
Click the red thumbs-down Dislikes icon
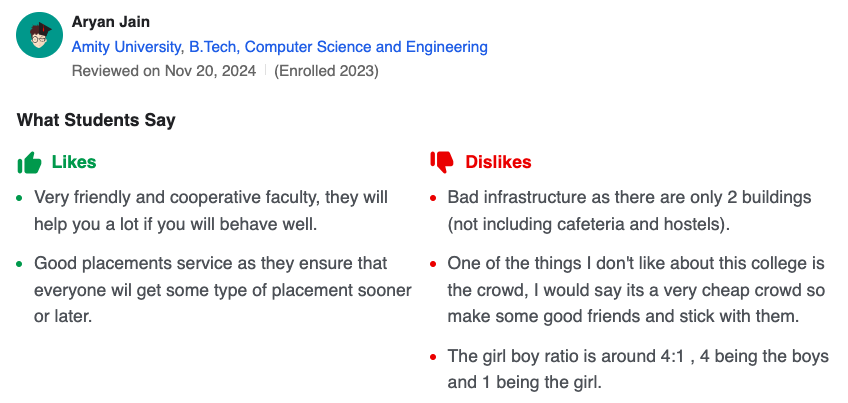[441, 162]
